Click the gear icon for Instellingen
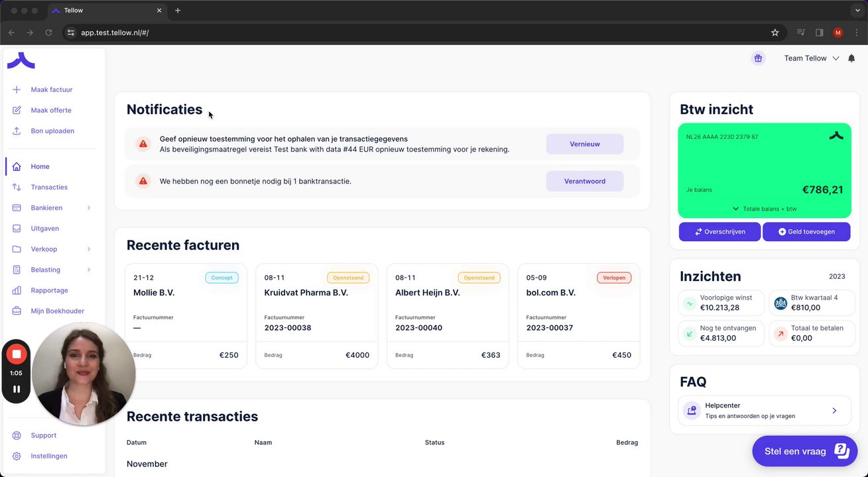 tap(17, 456)
